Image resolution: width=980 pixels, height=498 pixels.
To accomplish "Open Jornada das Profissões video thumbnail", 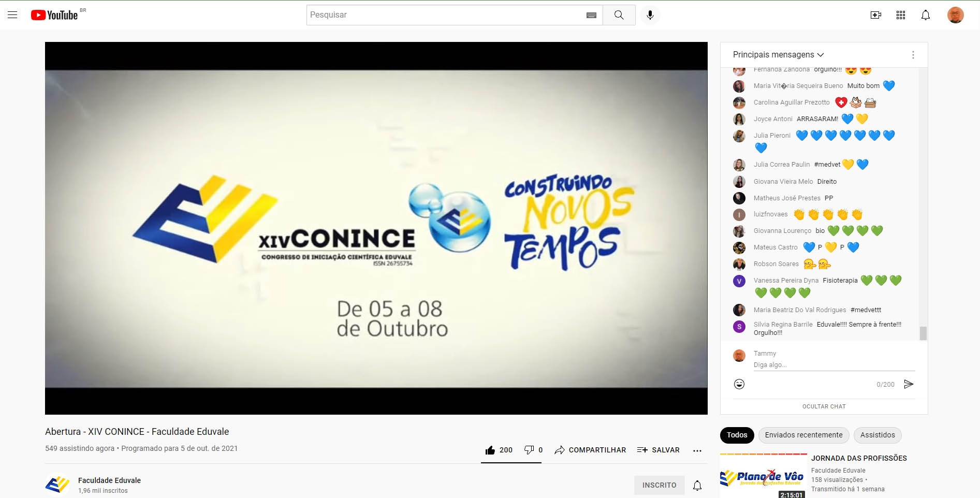I will 763,476.
